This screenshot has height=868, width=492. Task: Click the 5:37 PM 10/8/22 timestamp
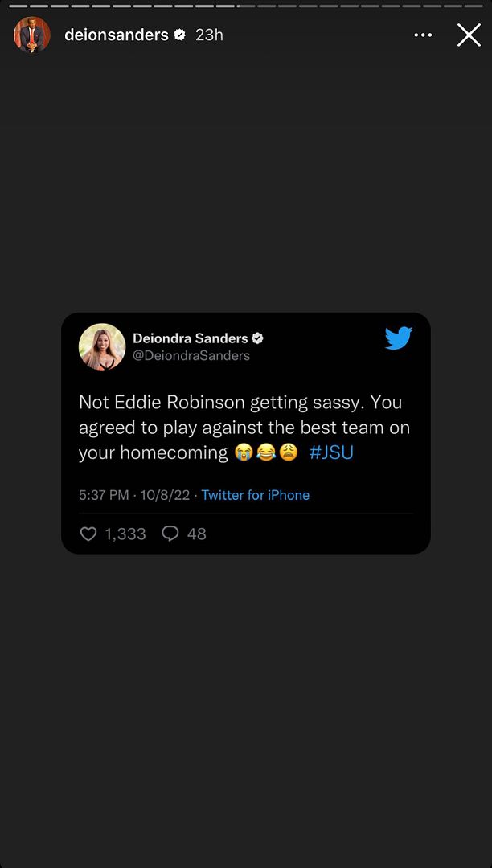point(134,495)
